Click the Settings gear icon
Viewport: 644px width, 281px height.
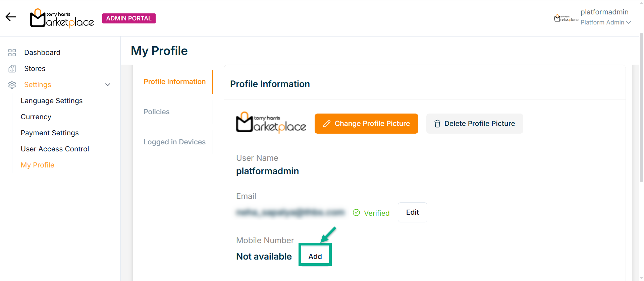[12, 85]
